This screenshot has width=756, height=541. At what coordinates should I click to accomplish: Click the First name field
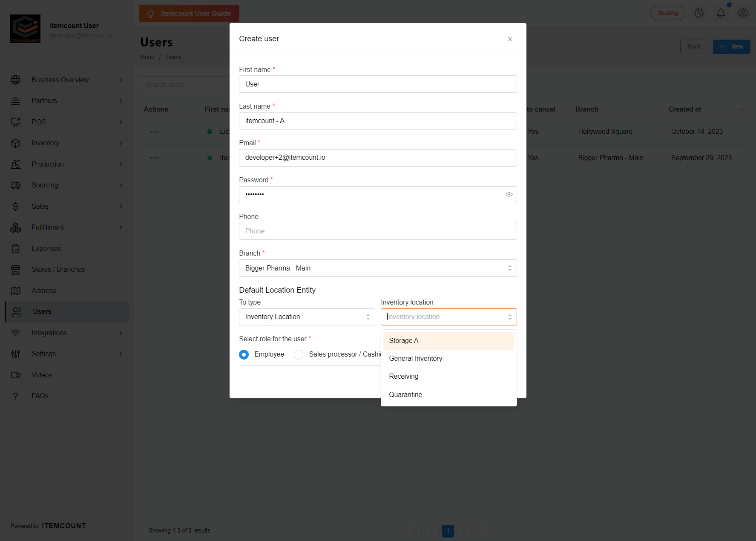(x=378, y=84)
